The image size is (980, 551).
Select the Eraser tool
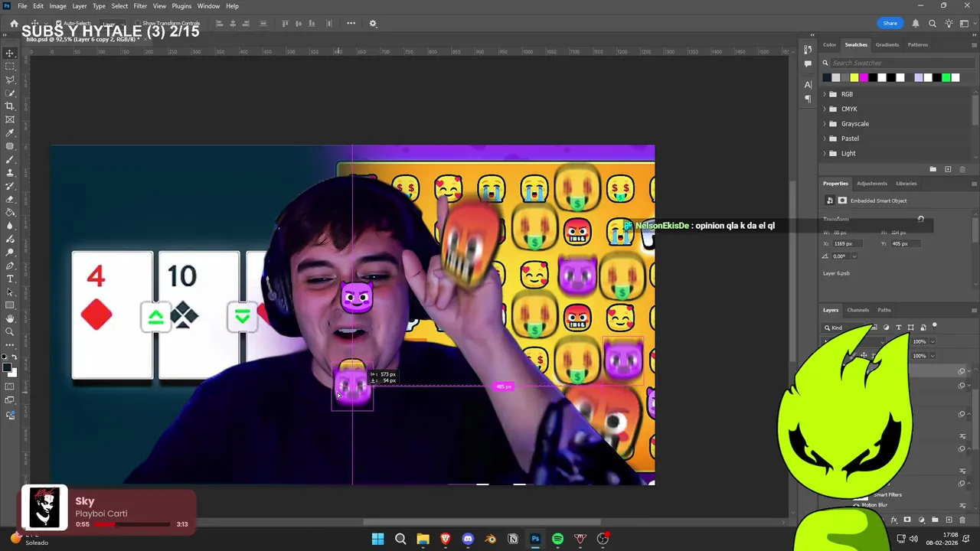coord(10,199)
